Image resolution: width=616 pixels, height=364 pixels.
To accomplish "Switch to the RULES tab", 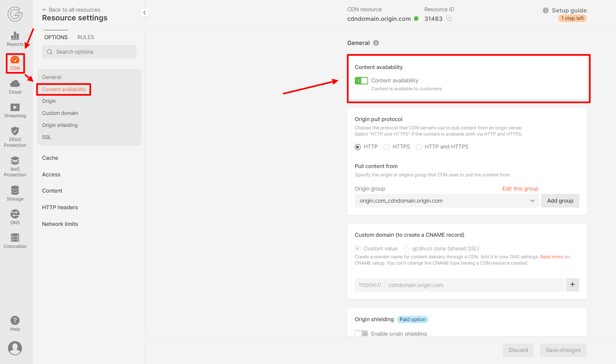I will (85, 37).
